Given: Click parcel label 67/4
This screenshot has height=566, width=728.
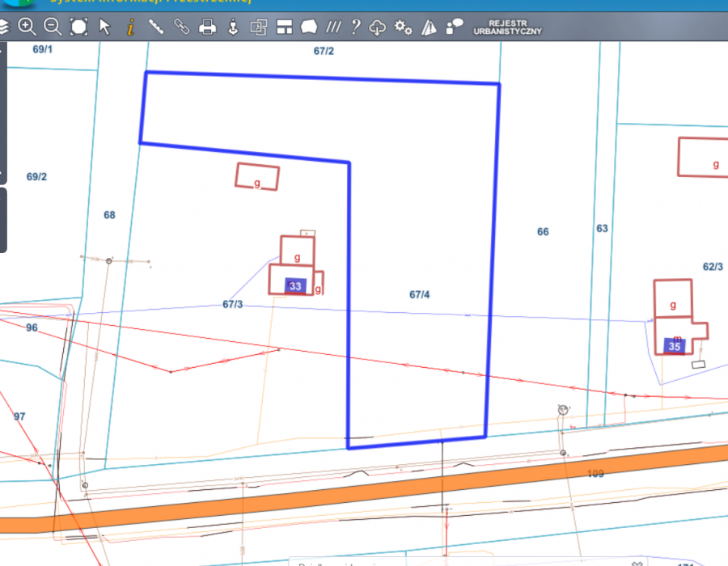Looking at the screenshot, I should (x=419, y=295).
